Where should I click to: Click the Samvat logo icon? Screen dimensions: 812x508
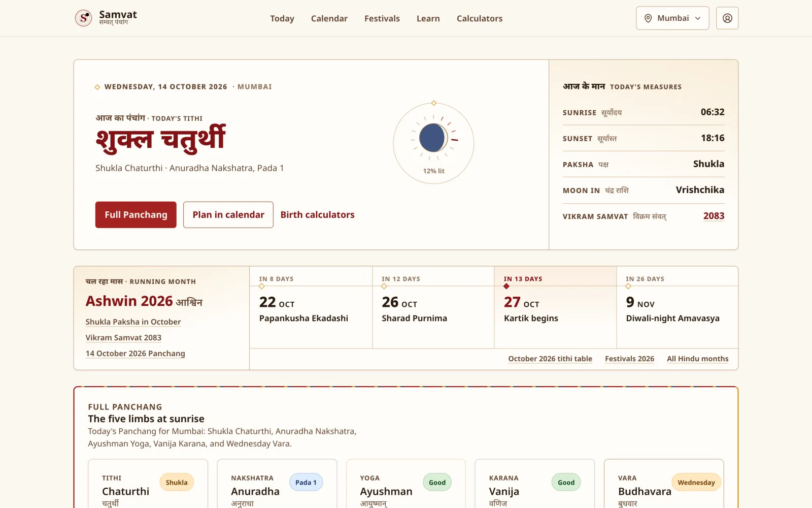click(x=83, y=18)
